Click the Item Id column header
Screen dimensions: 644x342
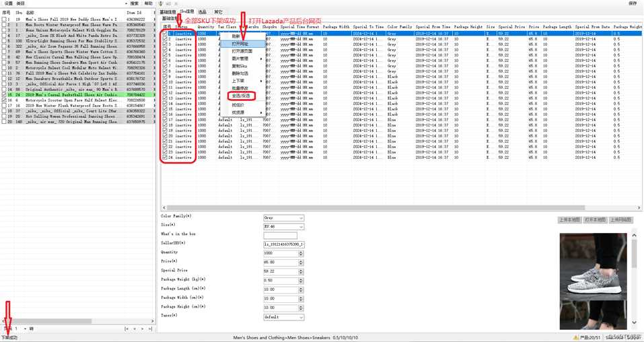[134, 13]
